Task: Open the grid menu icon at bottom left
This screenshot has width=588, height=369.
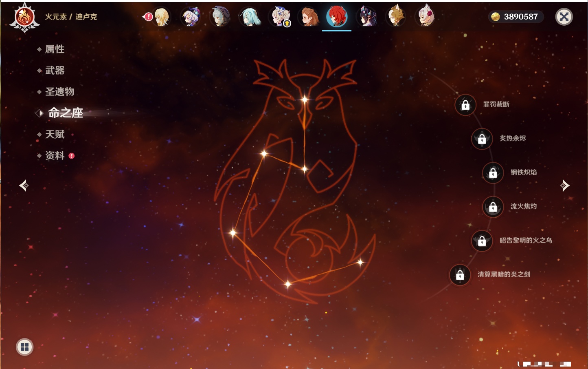Action: tap(24, 347)
